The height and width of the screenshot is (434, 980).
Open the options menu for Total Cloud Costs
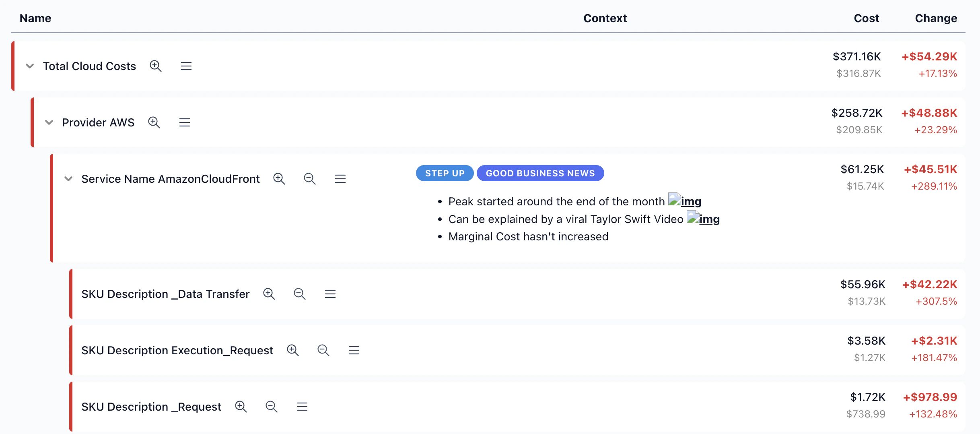coord(186,66)
